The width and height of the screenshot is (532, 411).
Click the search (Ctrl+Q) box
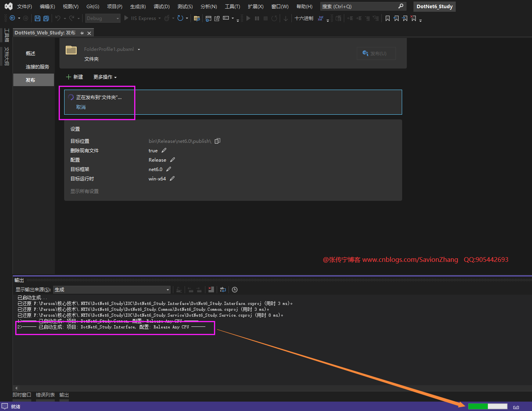point(359,7)
